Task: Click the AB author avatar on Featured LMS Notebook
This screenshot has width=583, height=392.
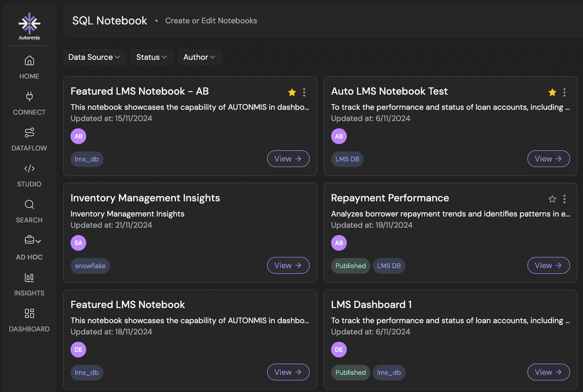Action: coord(78,136)
